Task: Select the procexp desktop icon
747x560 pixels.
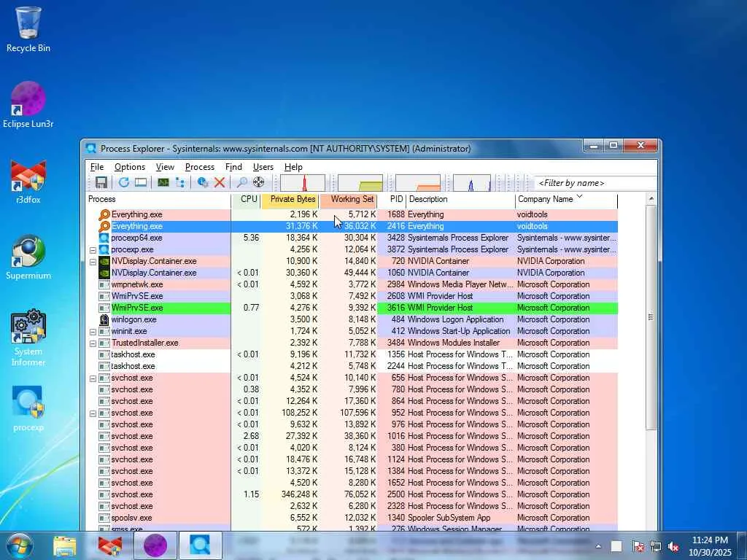Action: pos(28,409)
